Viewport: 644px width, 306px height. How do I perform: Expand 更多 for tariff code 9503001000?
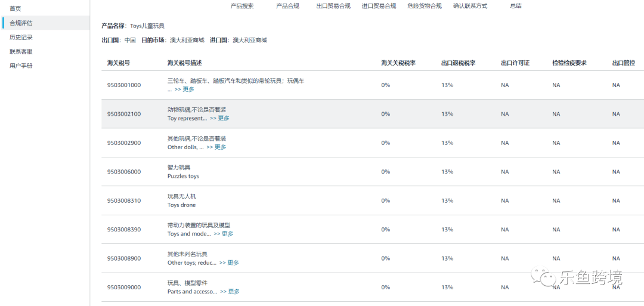point(184,89)
